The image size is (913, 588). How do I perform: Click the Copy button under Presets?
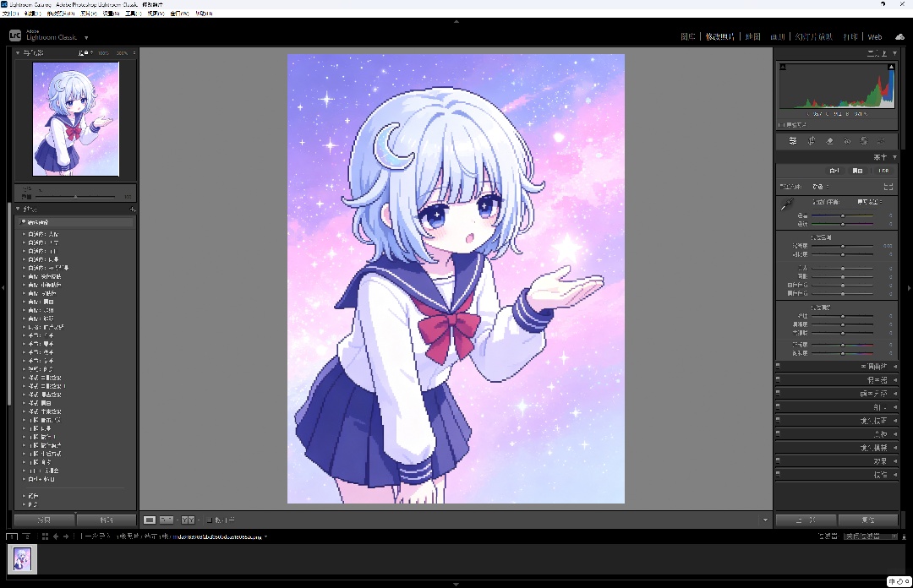point(44,520)
